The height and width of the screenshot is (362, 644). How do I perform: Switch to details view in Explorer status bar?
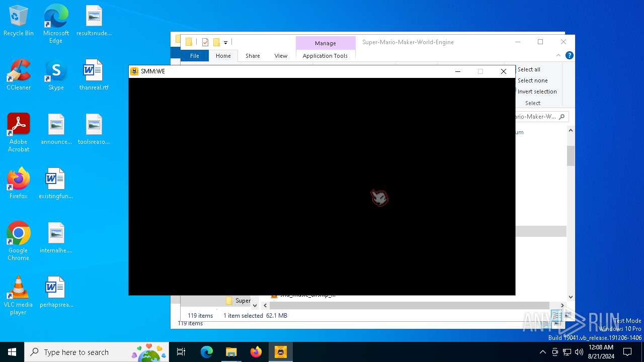[x=557, y=315]
